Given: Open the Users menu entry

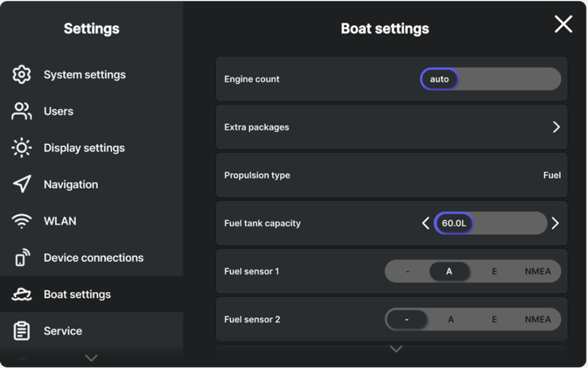Looking at the screenshot, I should pos(91,111).
